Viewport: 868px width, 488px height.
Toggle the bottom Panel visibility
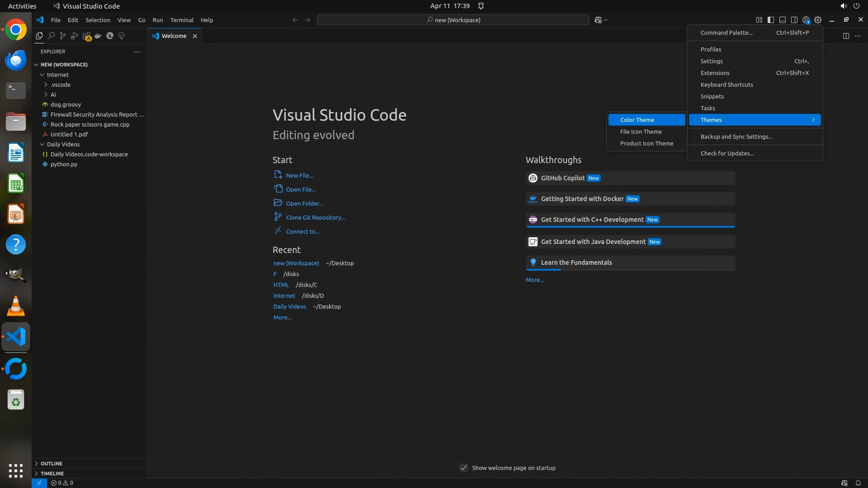(x=783, y=20)
